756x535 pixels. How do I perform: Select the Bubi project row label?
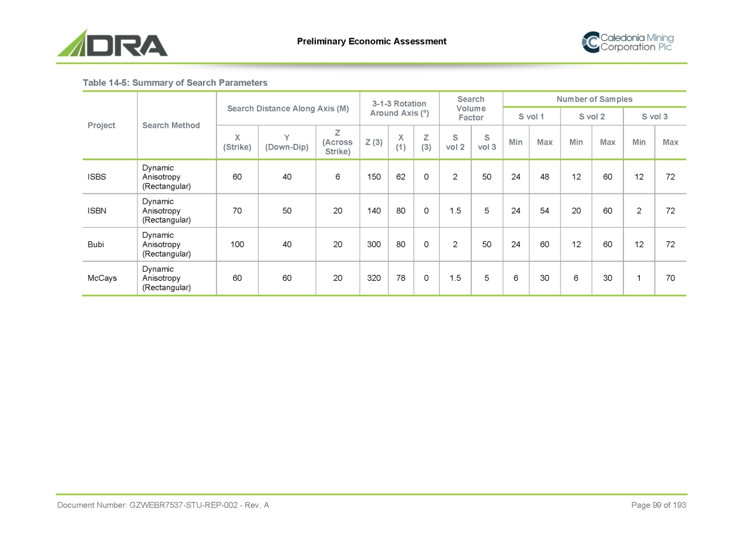[x=95, y=244]
